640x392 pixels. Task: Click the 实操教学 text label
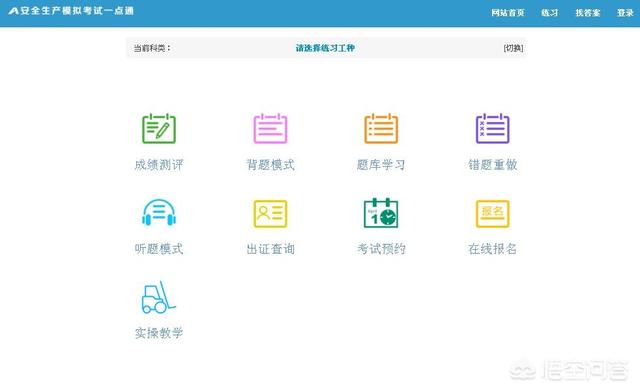point(159,333)
